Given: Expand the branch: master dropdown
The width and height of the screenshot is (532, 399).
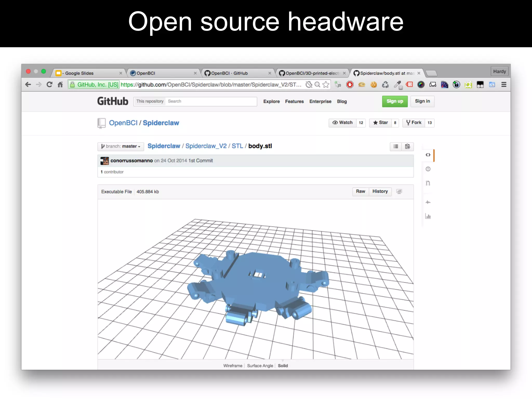Looking at the screenshot, I should (x=121, y=146).
